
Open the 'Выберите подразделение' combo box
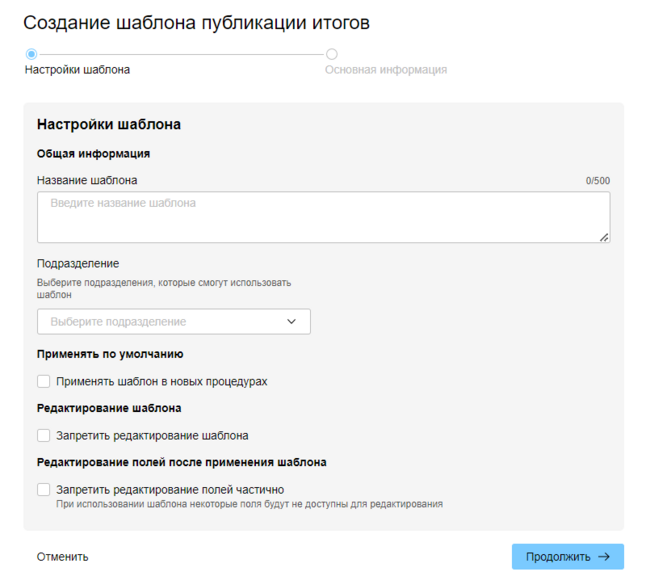(x=173, y=322)
